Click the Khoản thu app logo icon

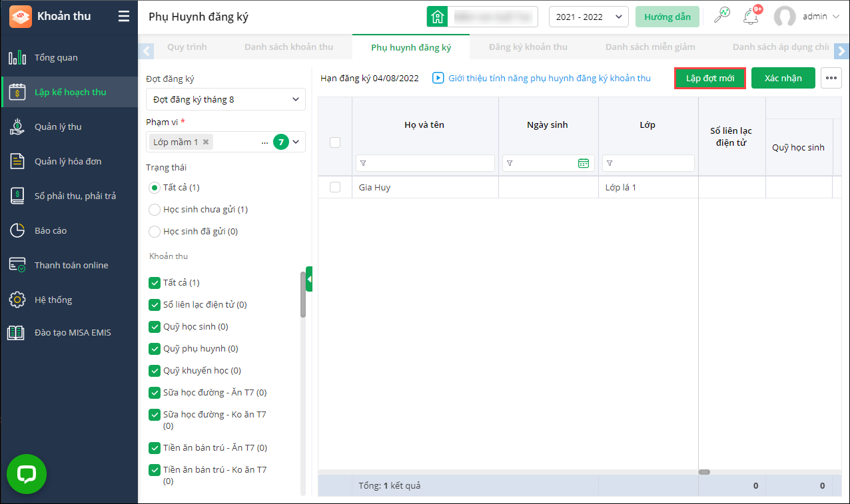[20, 16]
